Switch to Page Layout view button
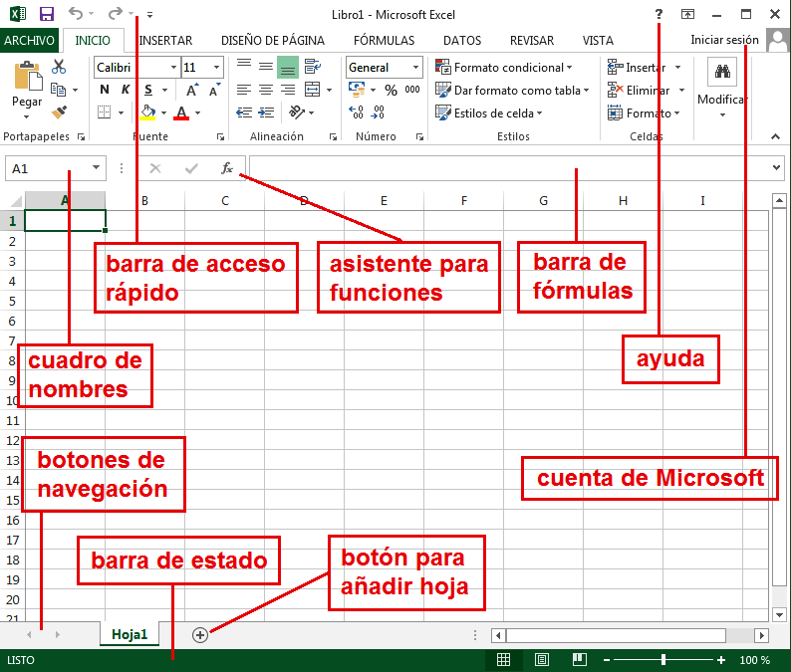The height and width of the screenshot is (672, 791). [x=542, y=659]
